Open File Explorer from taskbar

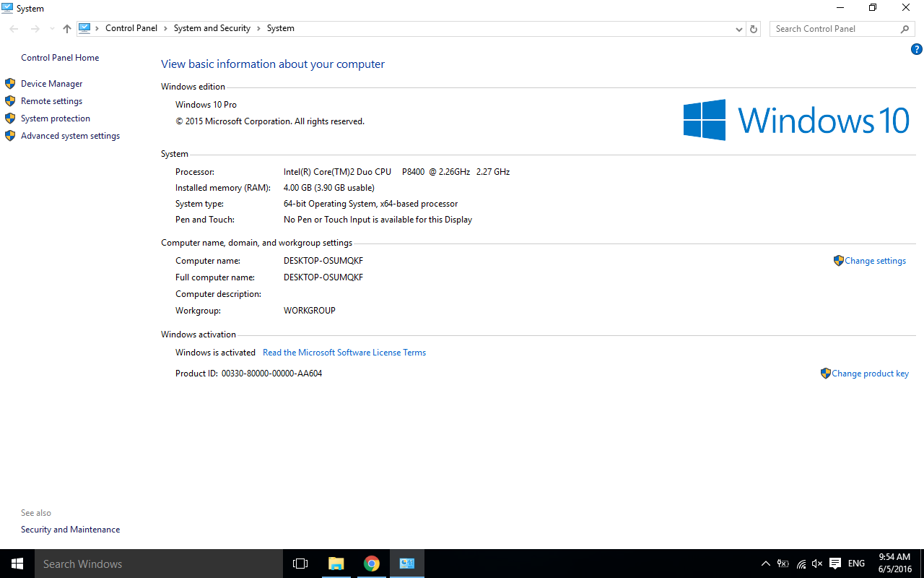(x=336, y=564)
